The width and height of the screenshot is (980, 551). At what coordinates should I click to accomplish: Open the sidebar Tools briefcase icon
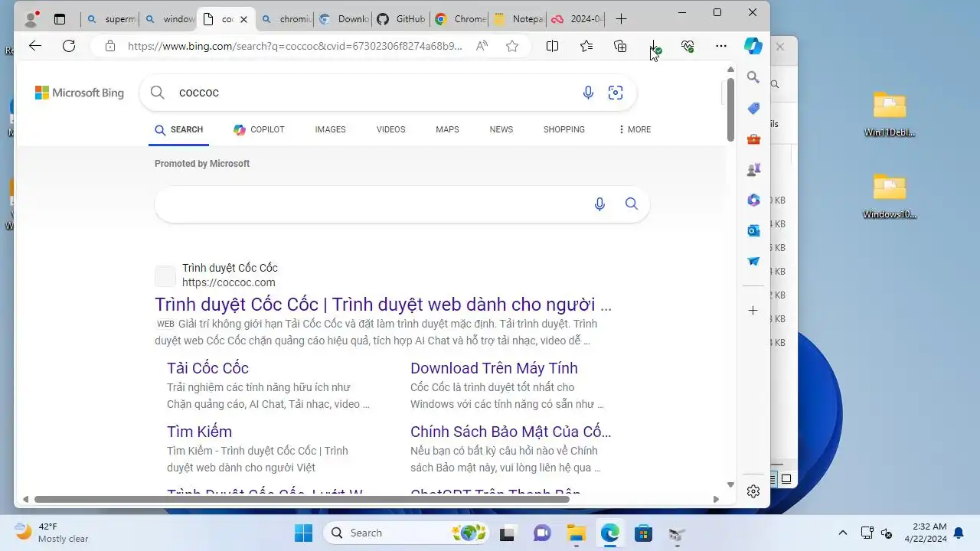coord(753,139)
